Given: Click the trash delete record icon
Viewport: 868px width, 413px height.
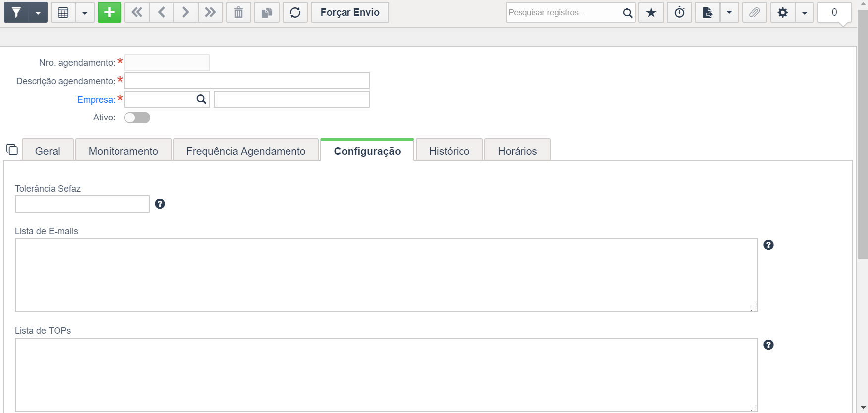Looking at the screenshot, I should (238, 12).
